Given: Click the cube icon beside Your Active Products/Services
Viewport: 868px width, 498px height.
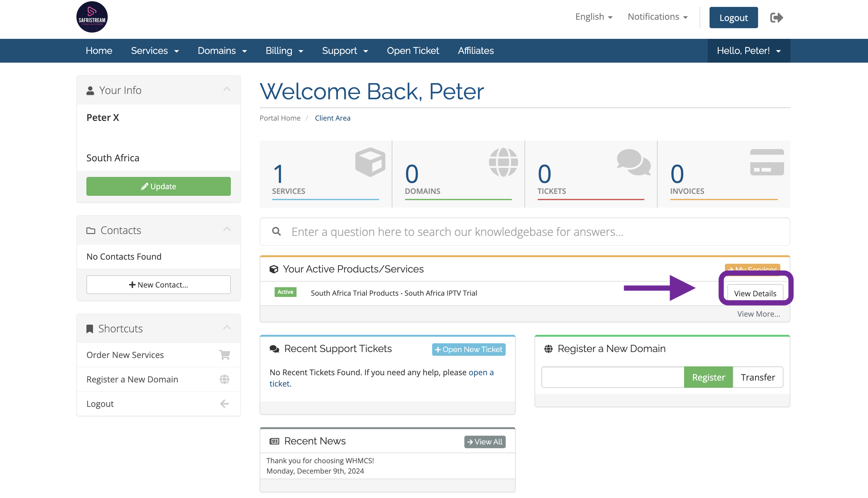Looking at the screenshot, I should point(273,269).
